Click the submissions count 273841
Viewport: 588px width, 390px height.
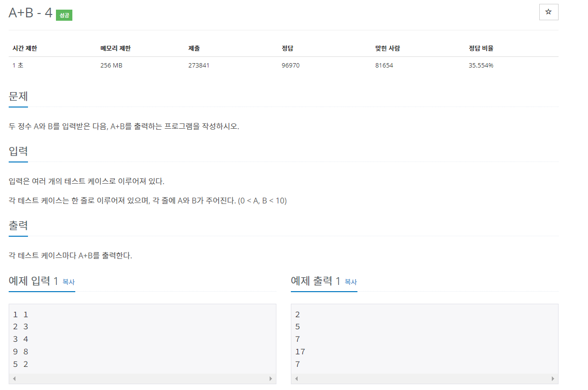(199, 65)
